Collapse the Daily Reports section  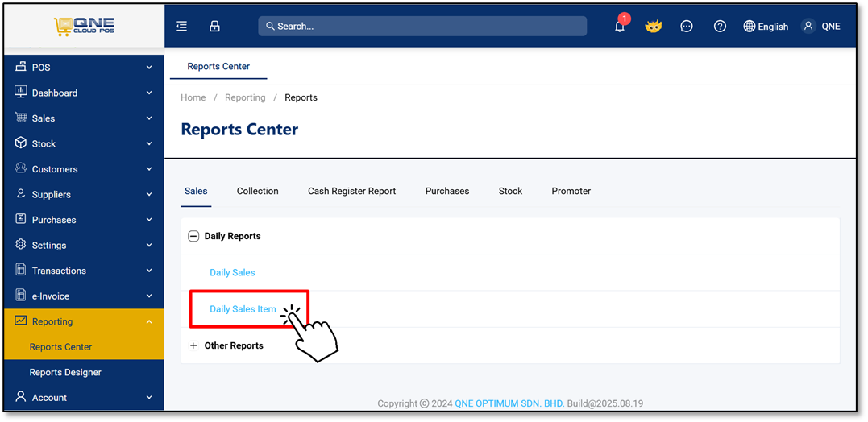(x=193, y=236)
